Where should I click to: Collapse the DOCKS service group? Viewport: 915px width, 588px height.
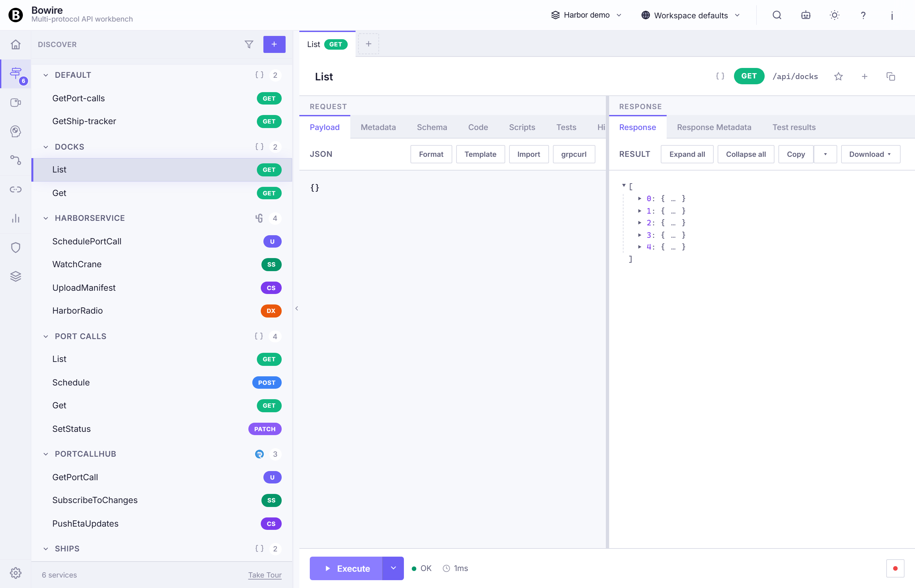click(x=45, y=147)
